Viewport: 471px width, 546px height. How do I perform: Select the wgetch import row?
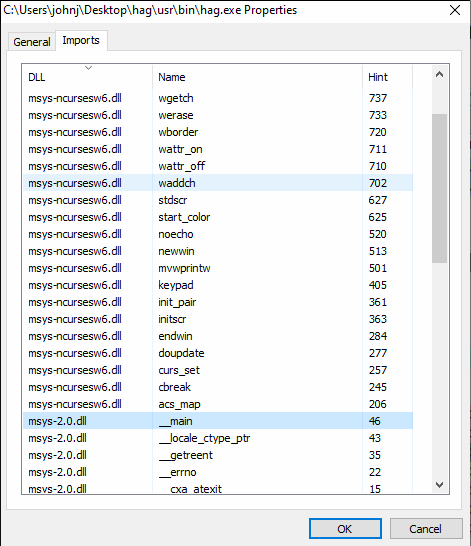[x=218, y=98]
